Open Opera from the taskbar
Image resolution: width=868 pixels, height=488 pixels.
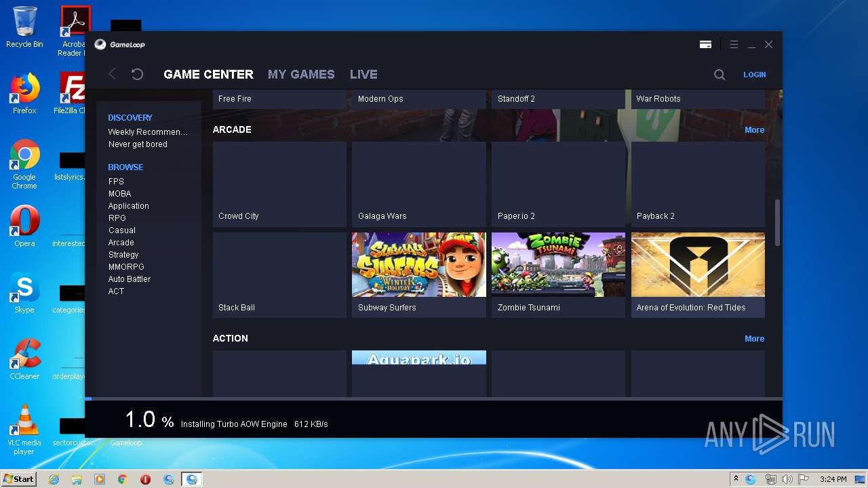point(145,479)
